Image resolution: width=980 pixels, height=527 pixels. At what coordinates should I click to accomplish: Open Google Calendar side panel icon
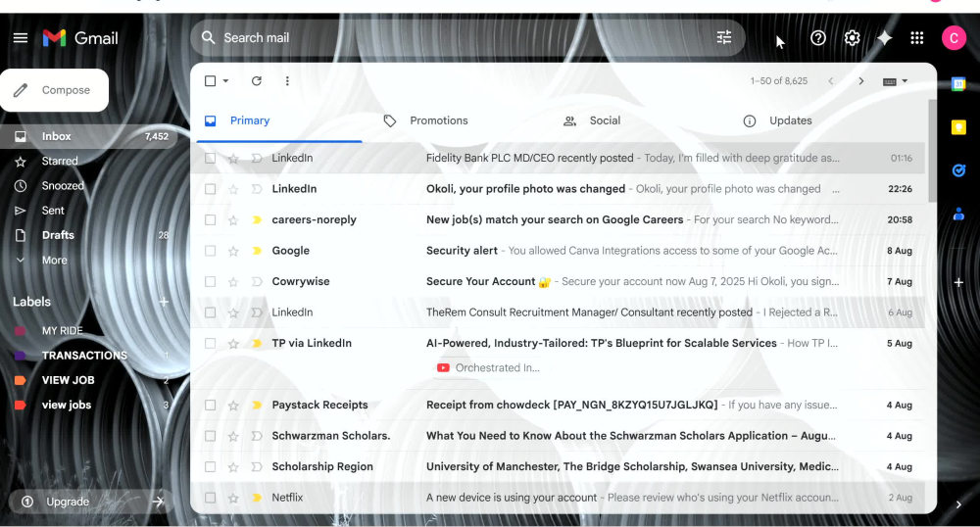click(x=958, y=83)
